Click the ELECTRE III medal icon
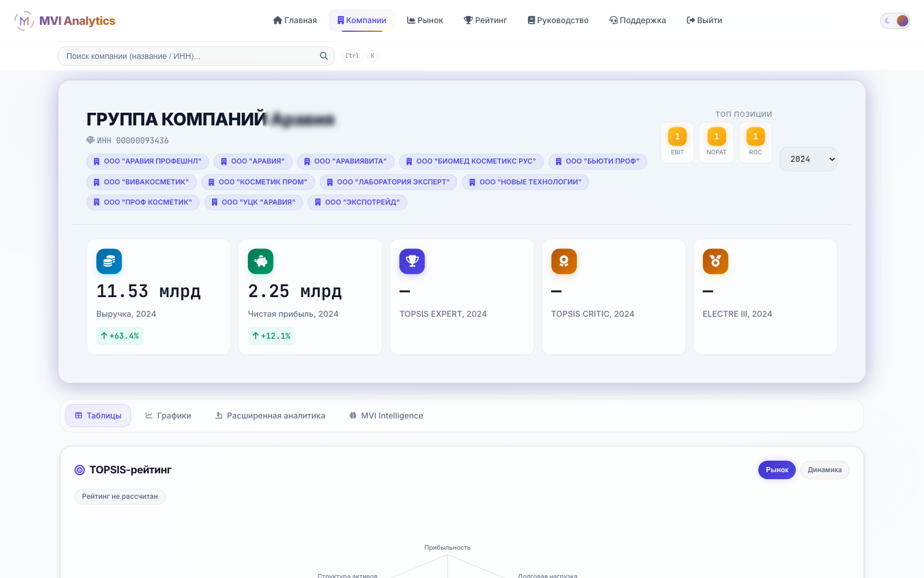The height and width of the screenshot is (578, 924). coord(716,261)
